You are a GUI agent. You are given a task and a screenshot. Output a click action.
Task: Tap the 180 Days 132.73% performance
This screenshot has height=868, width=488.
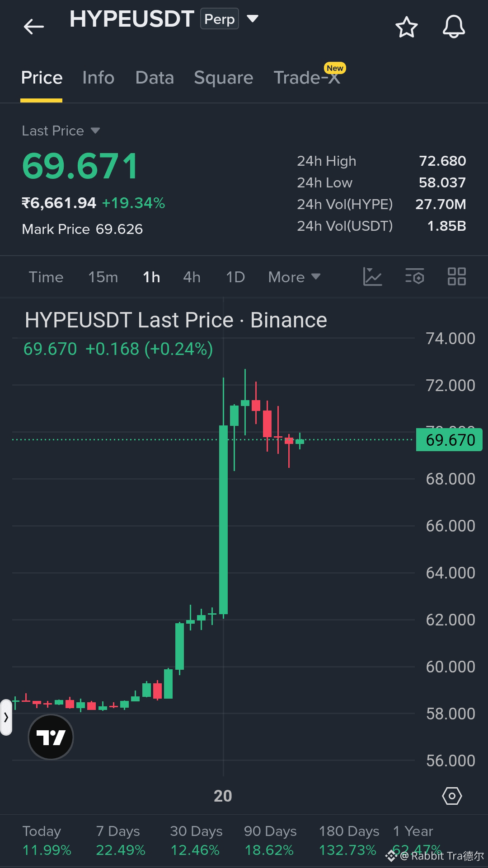[x=349, y=840]
